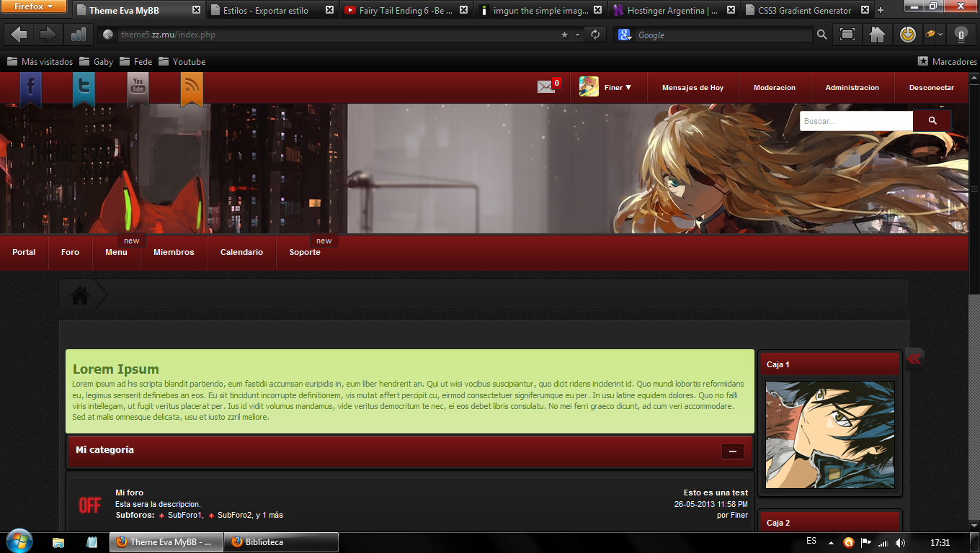
Task: Click the browser search magnifier icon
Action: point(821,35)
